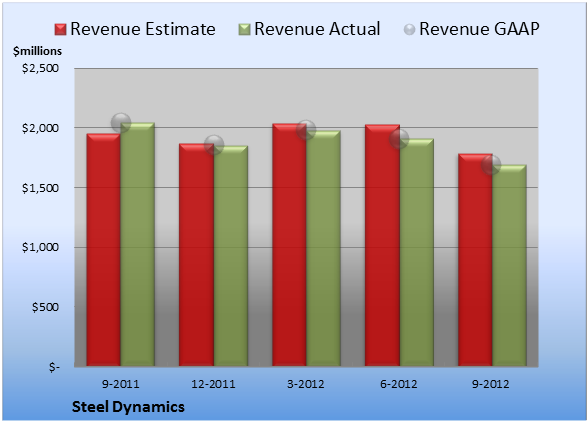Image resolution: width=588 pixels, height=422 pixels.
Task: Select the green actual bar for 9-2012
Action: pos(509,265)
